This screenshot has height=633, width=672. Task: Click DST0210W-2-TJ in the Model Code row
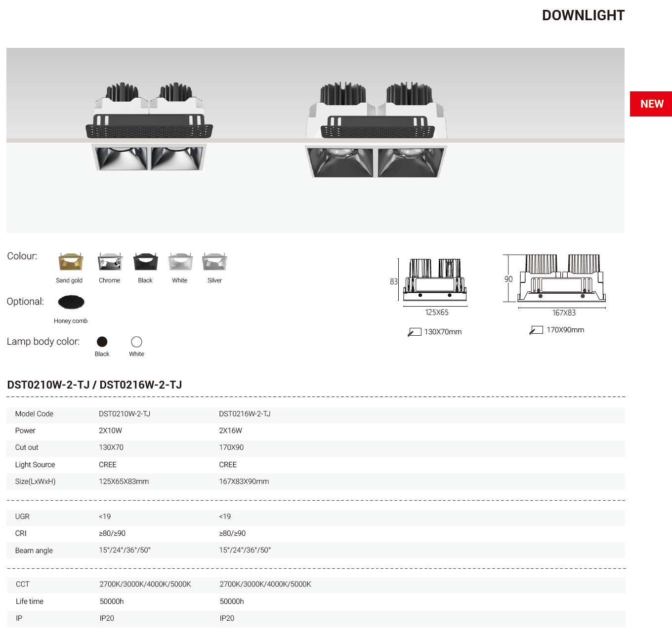[x=125, y=414]
